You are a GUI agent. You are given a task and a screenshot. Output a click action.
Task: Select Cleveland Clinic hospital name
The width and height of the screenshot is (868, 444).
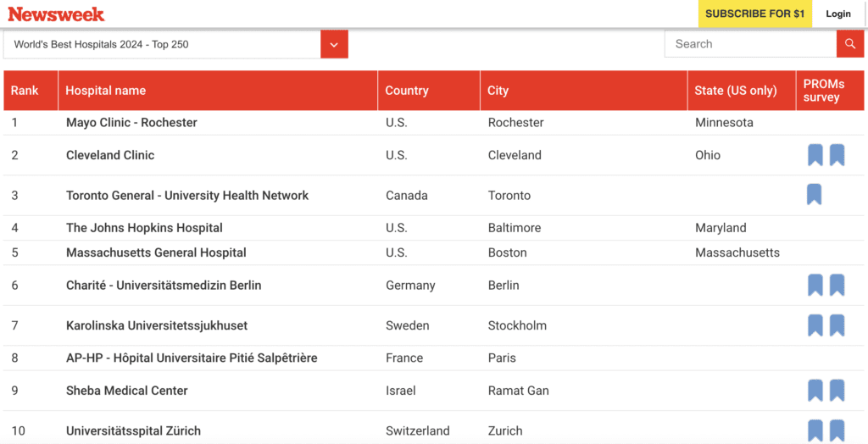pos(110,155)
